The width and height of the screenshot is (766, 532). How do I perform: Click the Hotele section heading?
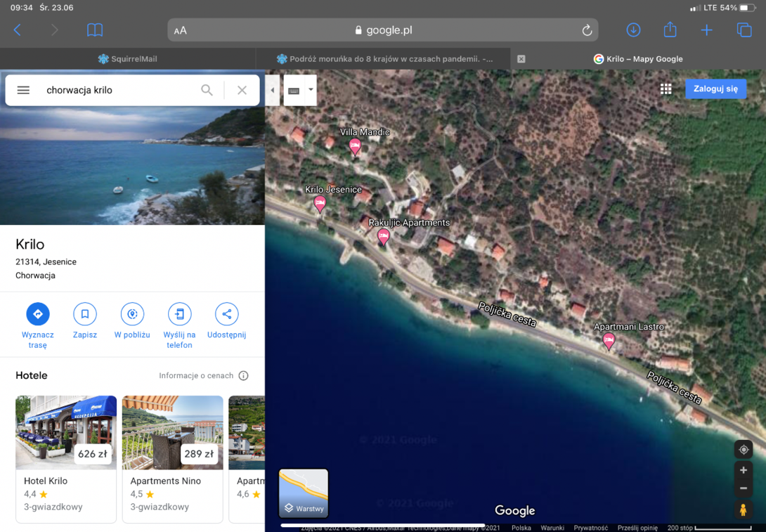coord(31,376)
